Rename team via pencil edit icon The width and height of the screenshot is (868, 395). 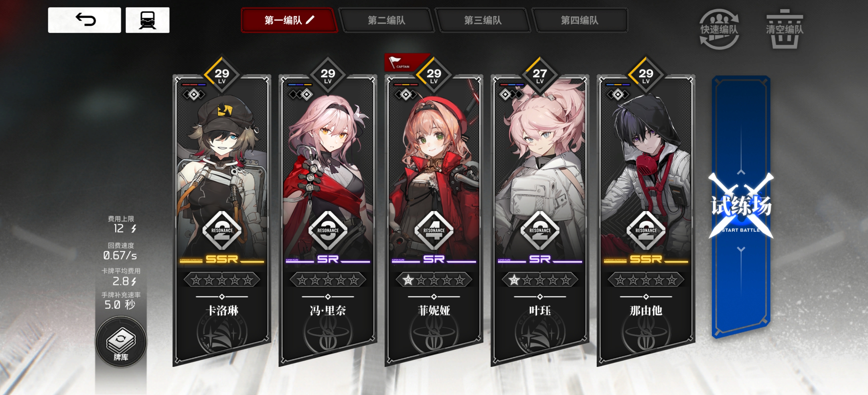click(x=310, y=20)
